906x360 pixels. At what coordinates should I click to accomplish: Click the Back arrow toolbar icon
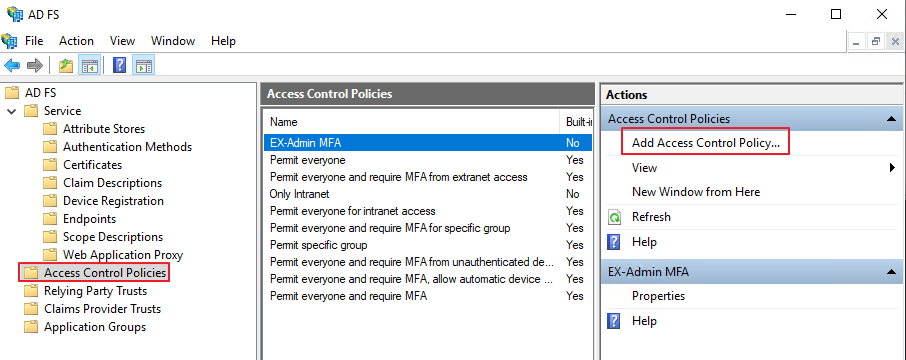pos(12,65)
